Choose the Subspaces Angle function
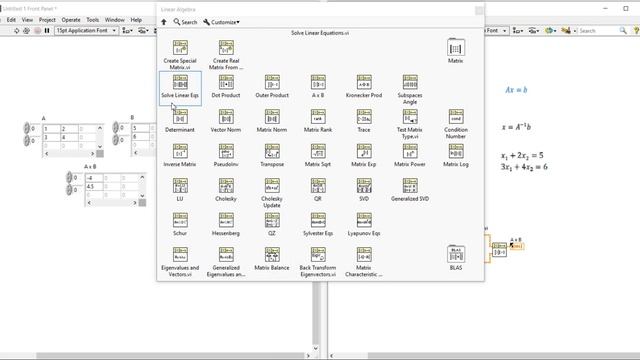The width and height of the screenshot is (640, 360). [x=410, y=82]
